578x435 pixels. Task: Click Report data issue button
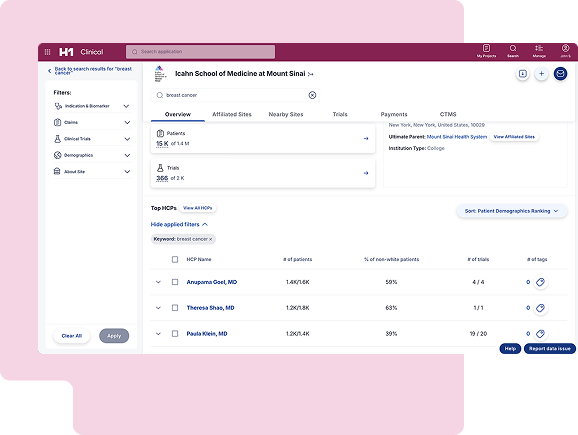pos(550,348)
